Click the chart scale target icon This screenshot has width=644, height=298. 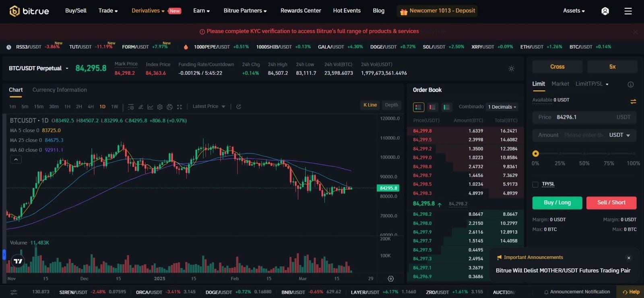pyautogui.click(x=390, y=279)
